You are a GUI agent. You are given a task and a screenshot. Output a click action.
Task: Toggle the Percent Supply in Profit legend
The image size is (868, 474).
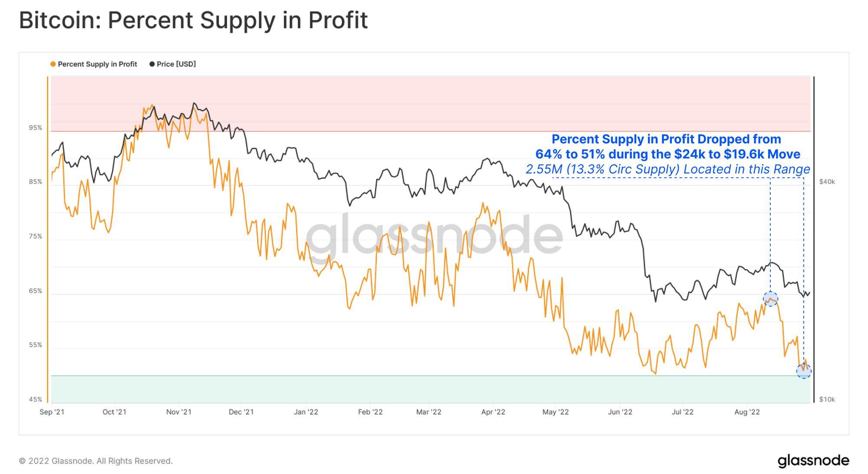coord(97,64)
